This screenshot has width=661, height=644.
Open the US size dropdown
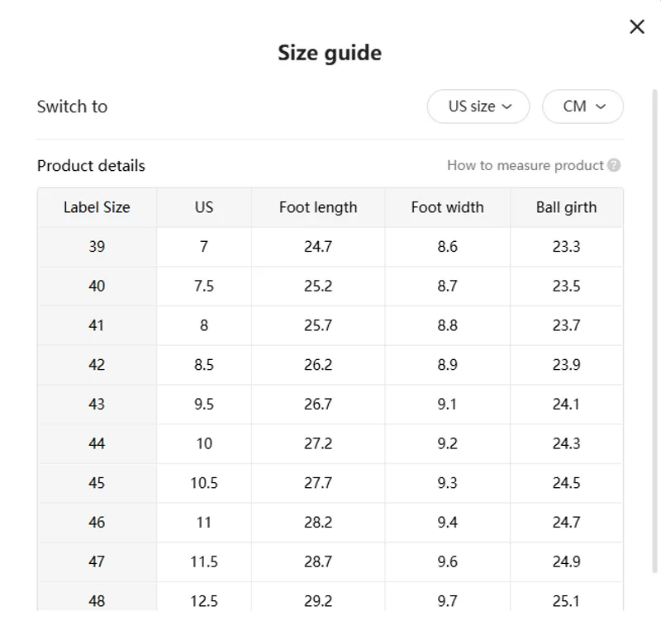coord(478,107)
